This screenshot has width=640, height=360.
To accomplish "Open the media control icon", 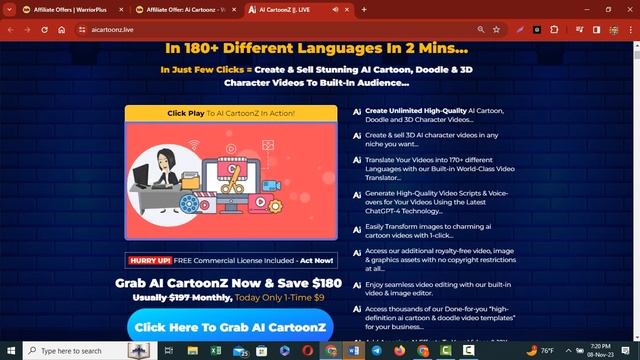I will pyautogui.click(x=580, y=29).
